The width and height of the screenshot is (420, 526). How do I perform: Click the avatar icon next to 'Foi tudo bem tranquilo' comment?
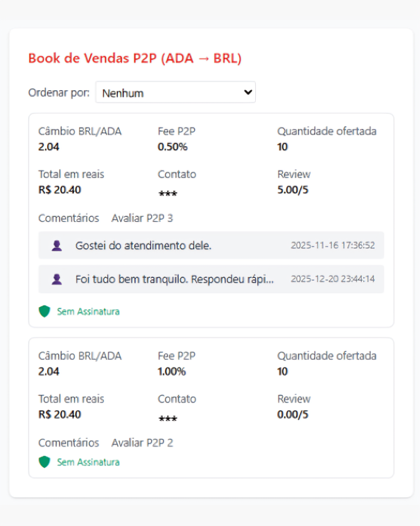pos(55,279)
